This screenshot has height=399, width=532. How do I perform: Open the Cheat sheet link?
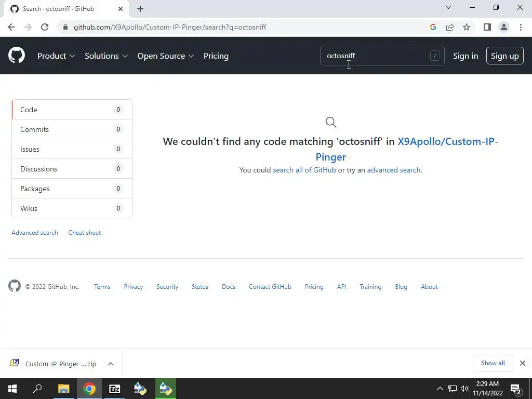[x=85, y=233]
